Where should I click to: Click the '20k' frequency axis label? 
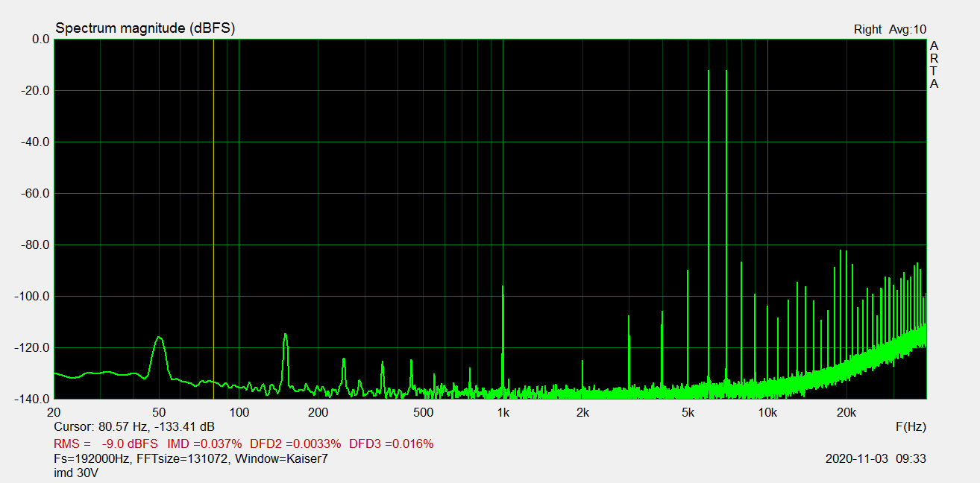[x=848, y=413]
